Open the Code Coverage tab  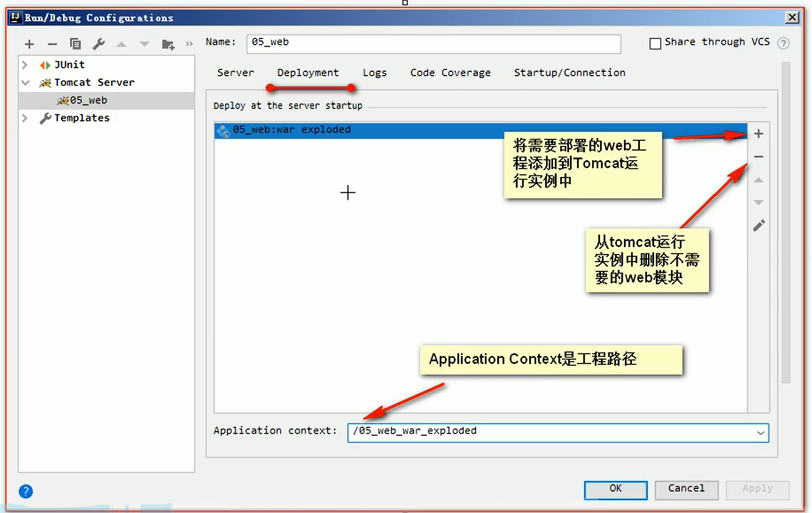pyautogui.click(x=450, y=72)
